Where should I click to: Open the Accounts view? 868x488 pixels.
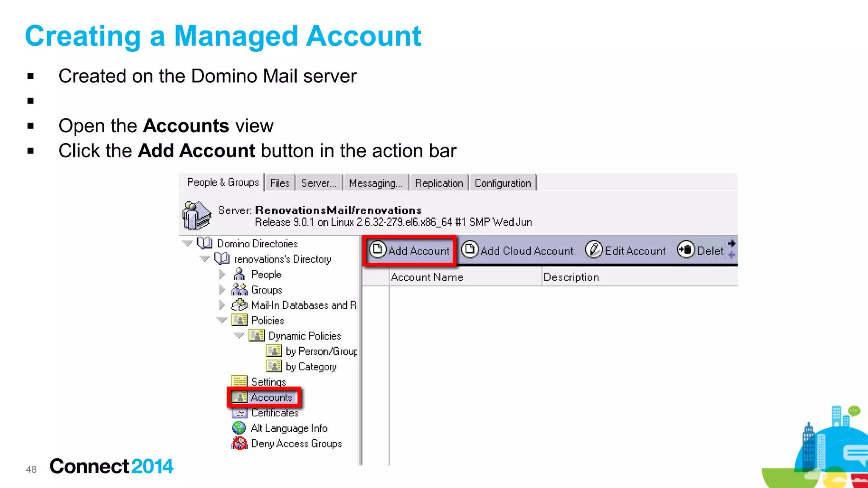pos(272,397)
